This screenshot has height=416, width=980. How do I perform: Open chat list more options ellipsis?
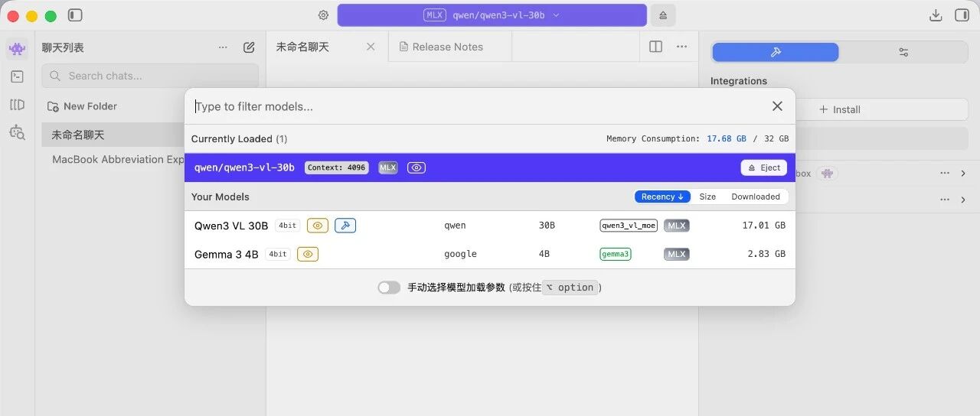pos(223,47)
